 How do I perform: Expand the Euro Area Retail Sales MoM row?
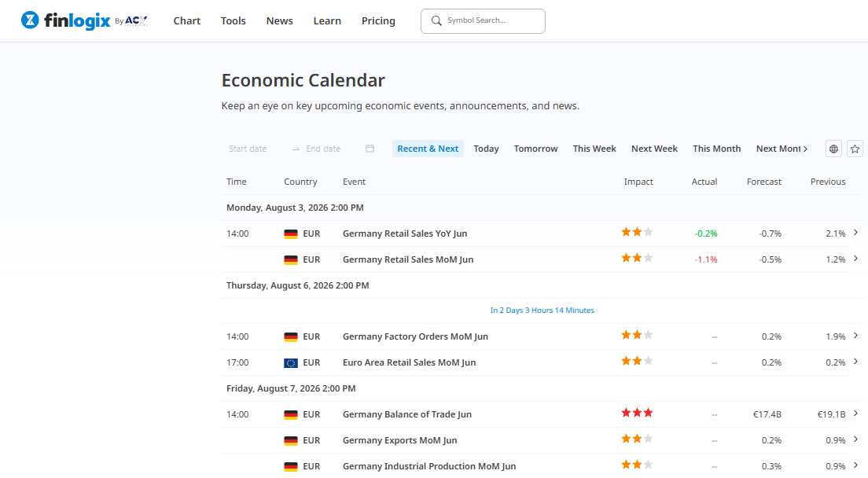[856, 362]
